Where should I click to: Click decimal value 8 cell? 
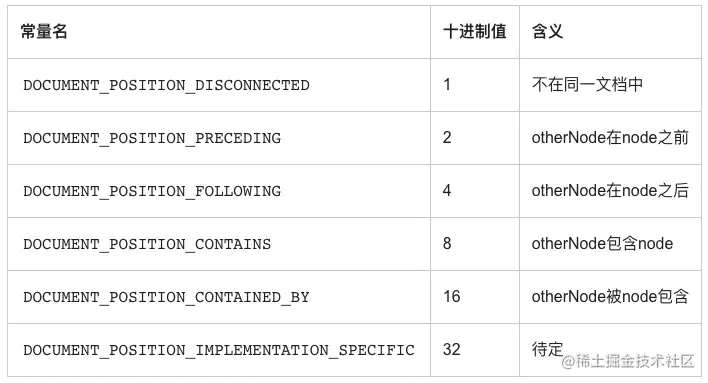pos(475,244)
